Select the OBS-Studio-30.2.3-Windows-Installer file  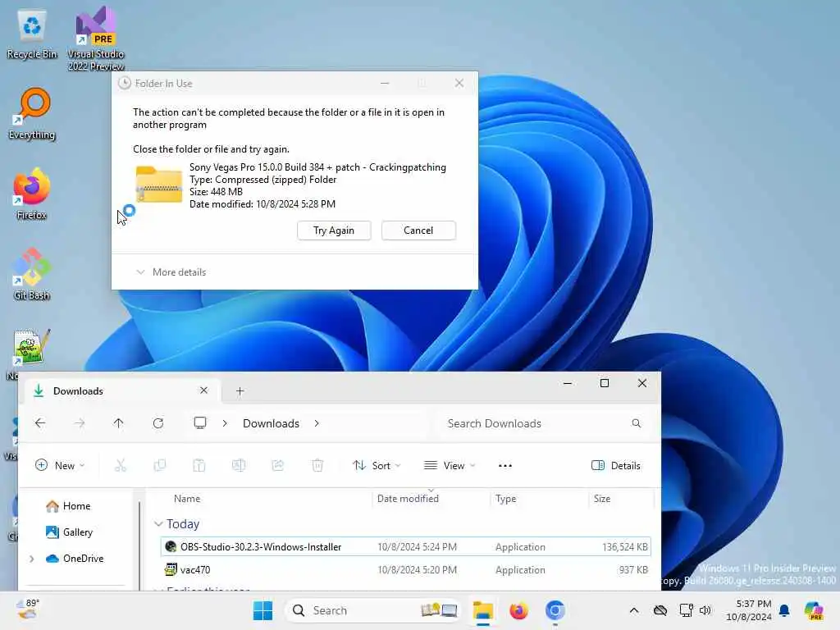pos(405,547)
